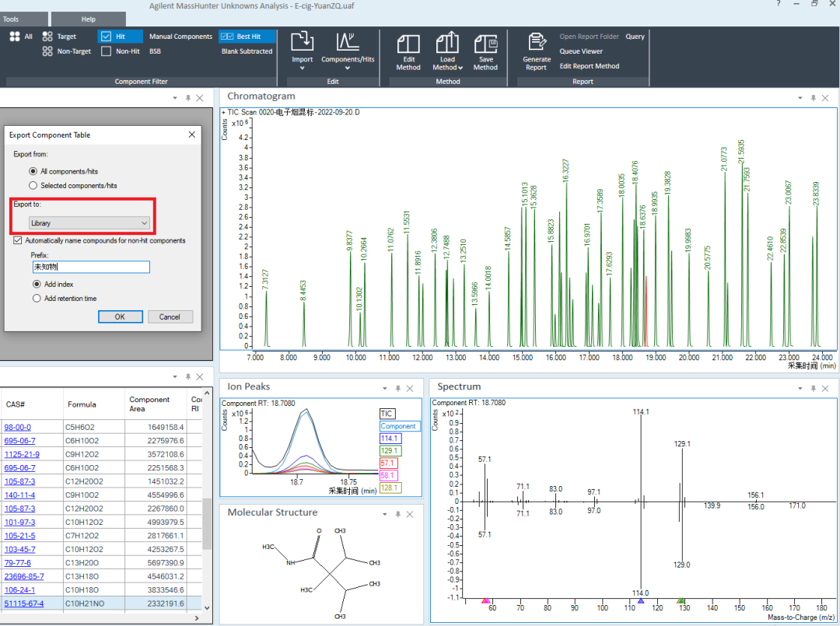Close the Chromatogram panel

coord(825,98)
